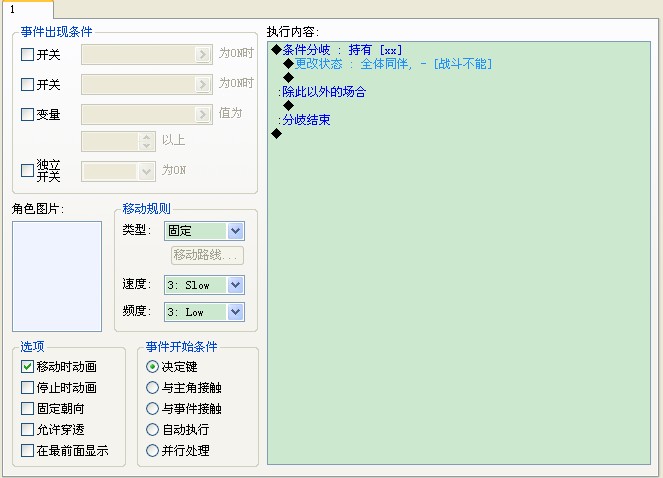Check the 独立开关 condition checkbox
The width and height of the screenshot is (663, 478).
tap(27, 170)
